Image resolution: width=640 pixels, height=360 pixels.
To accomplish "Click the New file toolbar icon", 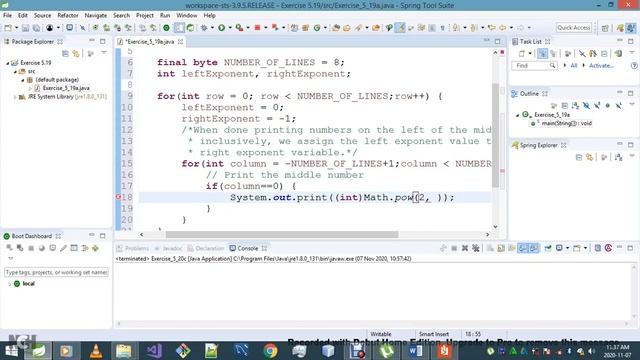I will coord(8,28).
